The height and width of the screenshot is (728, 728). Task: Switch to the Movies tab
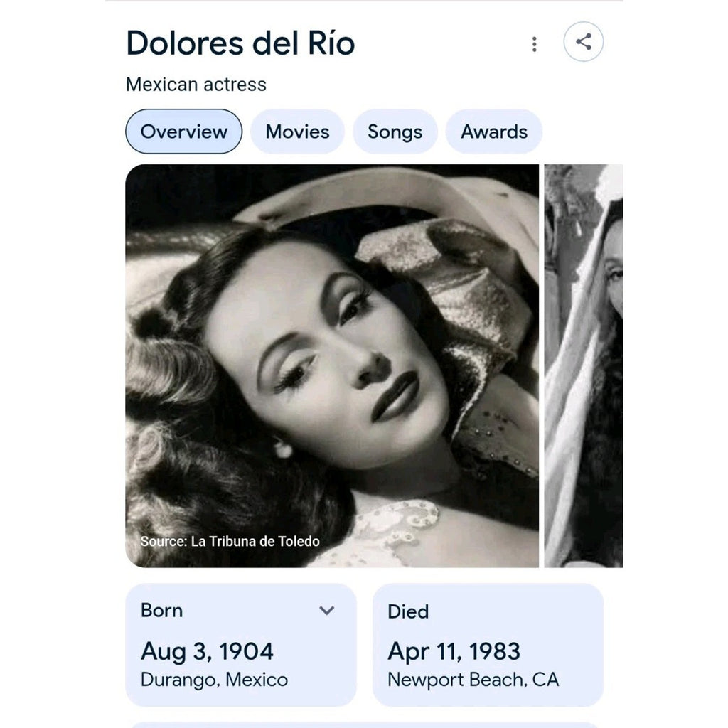point(297,132)
